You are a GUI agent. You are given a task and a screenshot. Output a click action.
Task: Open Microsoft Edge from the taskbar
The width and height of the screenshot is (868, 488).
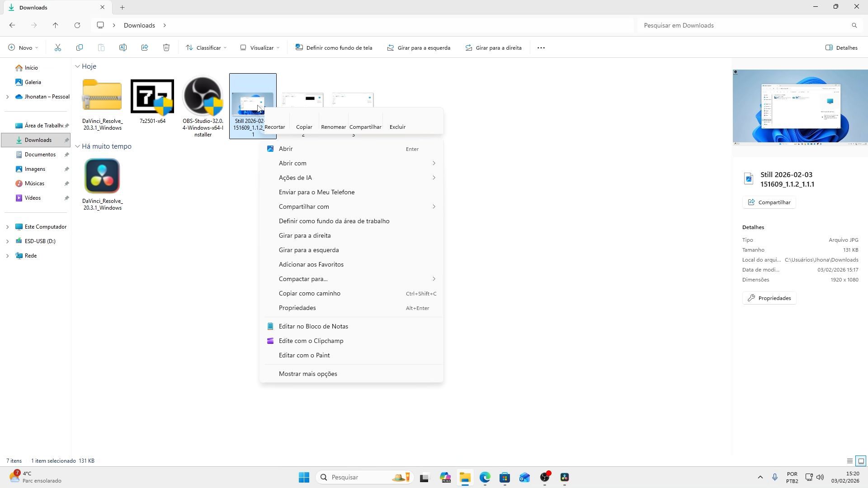coord(485,478)
